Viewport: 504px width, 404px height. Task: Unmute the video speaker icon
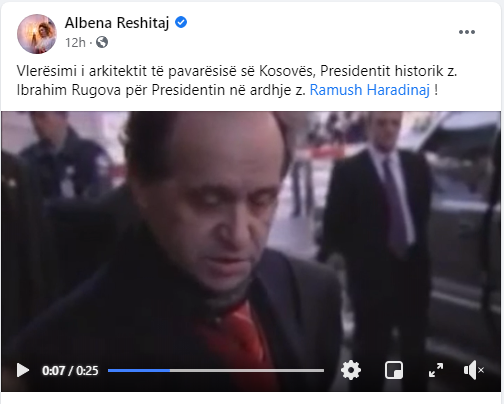click(x=473, y=370)
